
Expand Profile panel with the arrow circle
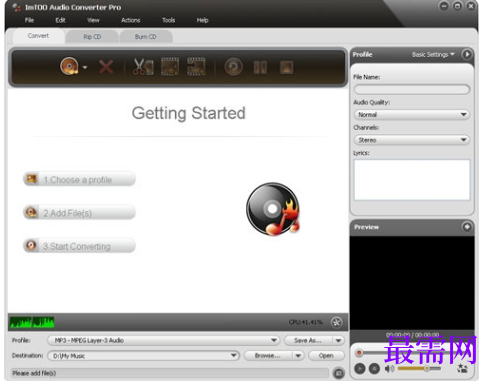click(467, 54)
